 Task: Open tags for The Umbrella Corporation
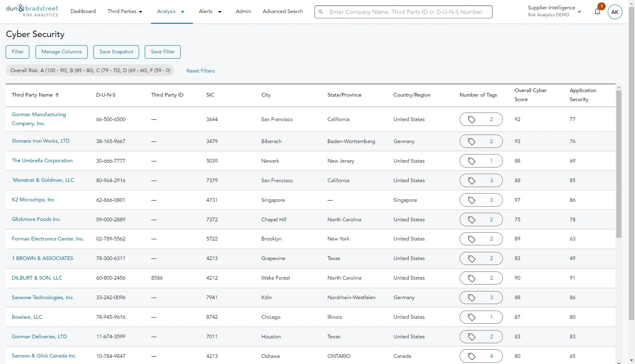pyautogui.click(x=481, y=161)
